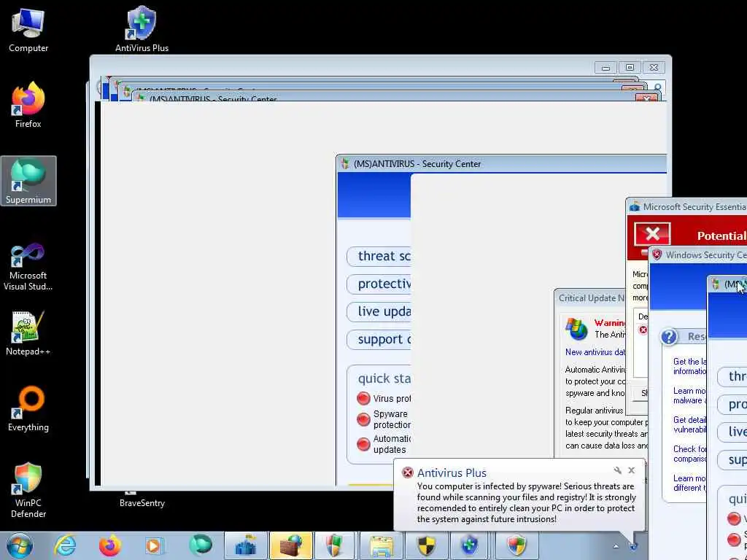Switch to the brick wall firewall taskbar item
The height and width of the screenshot is (560, 747).
(291, 545)
